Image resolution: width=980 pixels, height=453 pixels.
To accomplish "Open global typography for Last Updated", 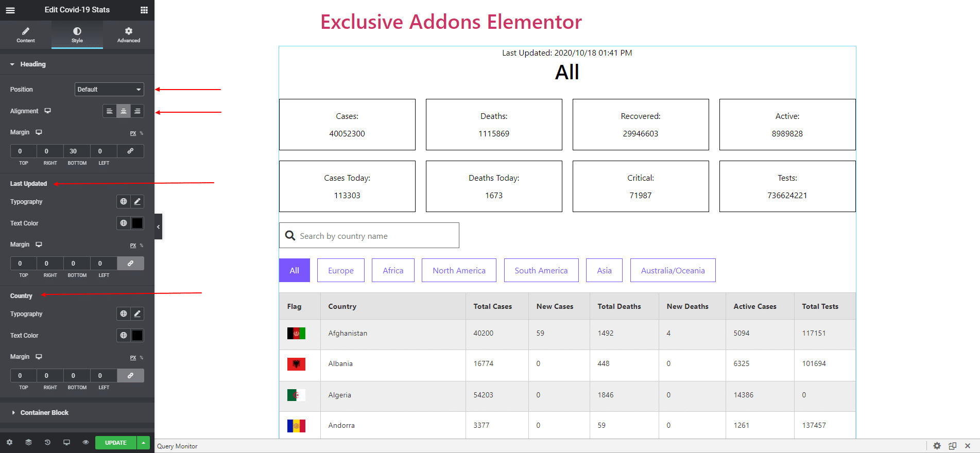I will (x=124, y=202).
